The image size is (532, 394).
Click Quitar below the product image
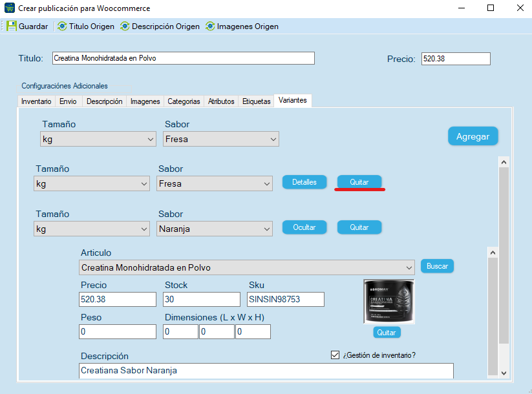387,332
